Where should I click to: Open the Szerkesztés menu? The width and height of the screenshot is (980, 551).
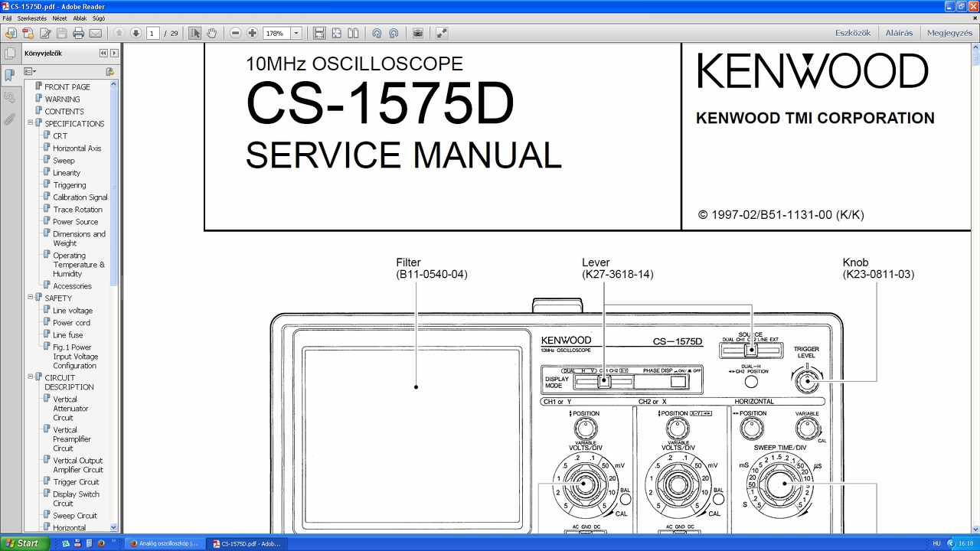click(31, 18)
